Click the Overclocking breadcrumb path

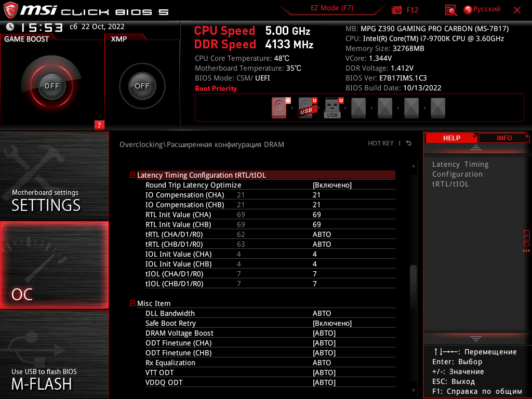[202, 144]
